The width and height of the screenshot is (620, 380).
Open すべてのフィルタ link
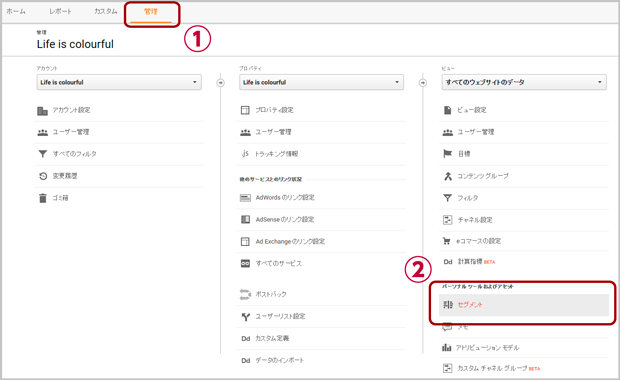[75, 154]
